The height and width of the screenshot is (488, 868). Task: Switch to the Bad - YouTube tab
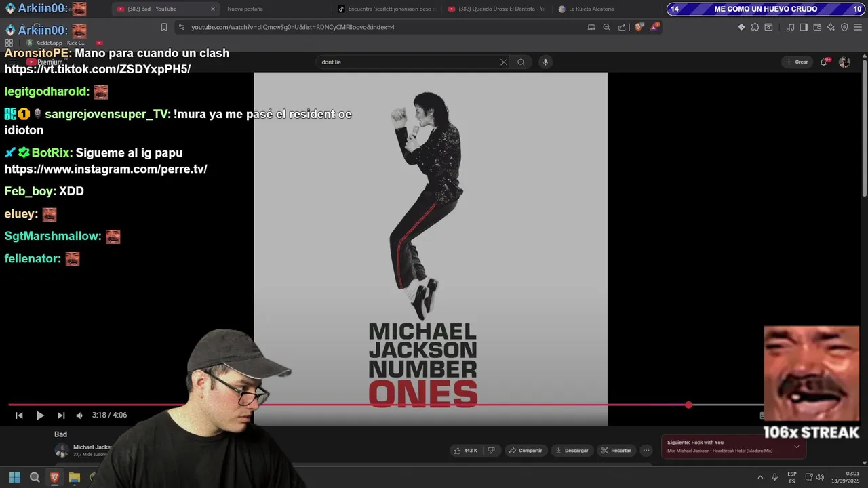pos(159,9)
